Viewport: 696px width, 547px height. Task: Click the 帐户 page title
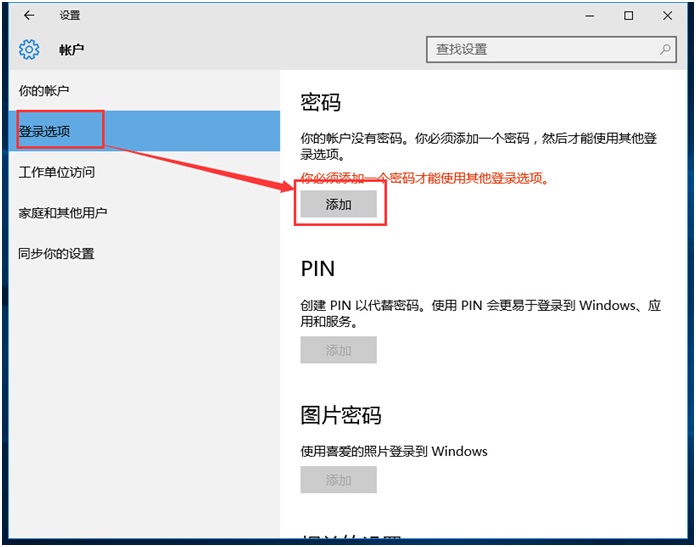[72, 49]
